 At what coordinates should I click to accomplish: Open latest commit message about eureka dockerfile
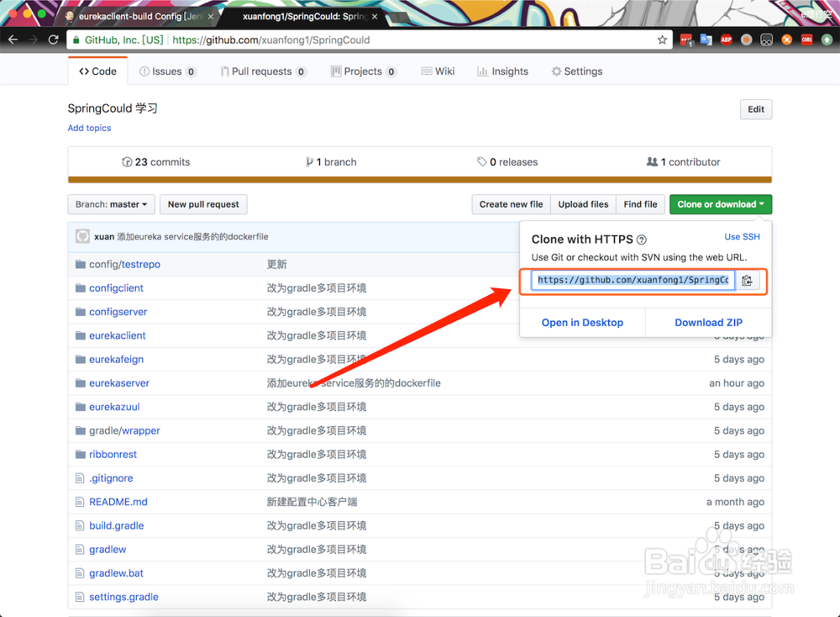pos(193,236)
